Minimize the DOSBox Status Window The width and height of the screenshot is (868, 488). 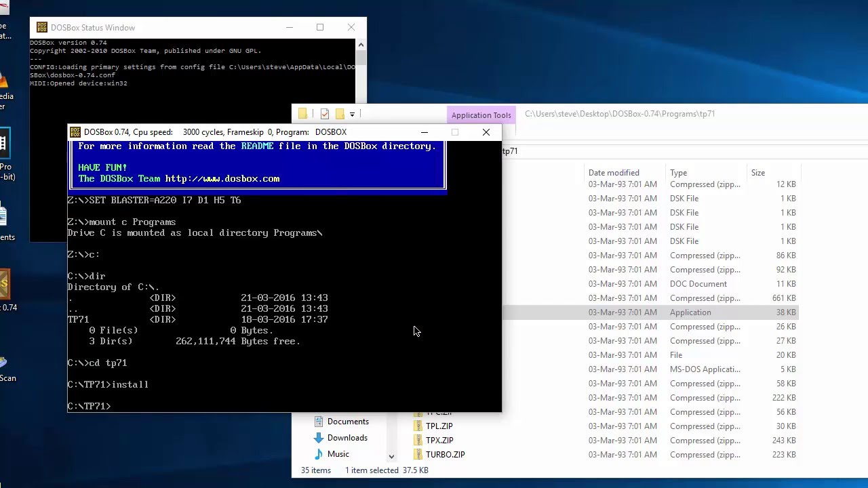pos(290,28)
